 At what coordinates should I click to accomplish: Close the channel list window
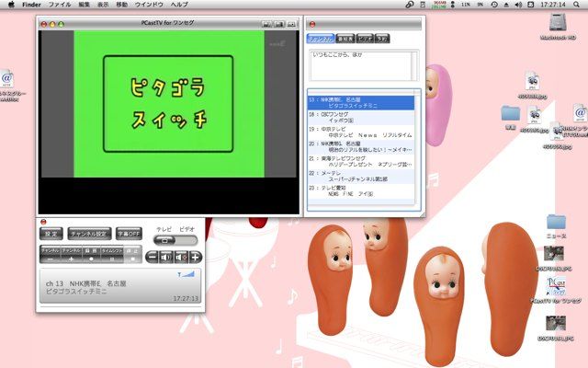tap(312, 25)
